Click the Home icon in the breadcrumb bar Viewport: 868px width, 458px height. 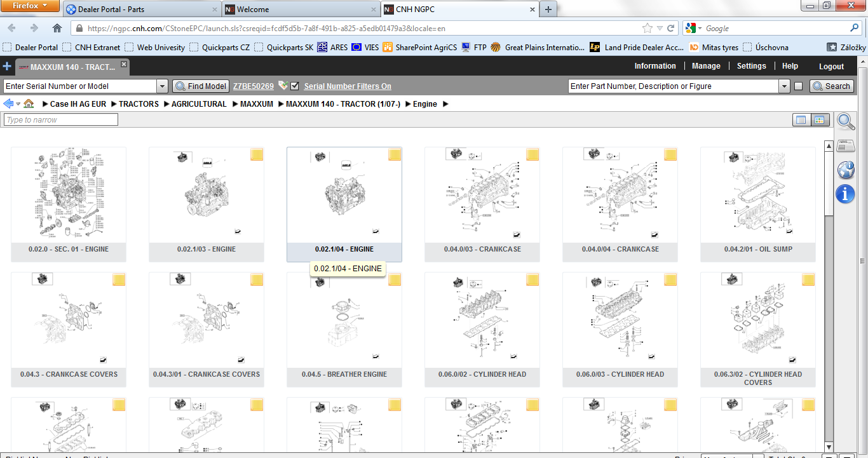29,104
